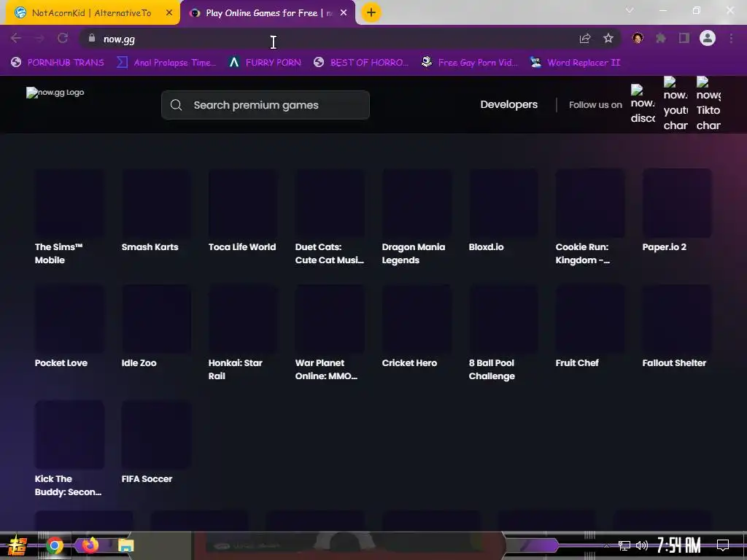Click the Follow us on label
Image resolution: width=747 pixels, height=560 pixels.
click(x=595, y=105)
